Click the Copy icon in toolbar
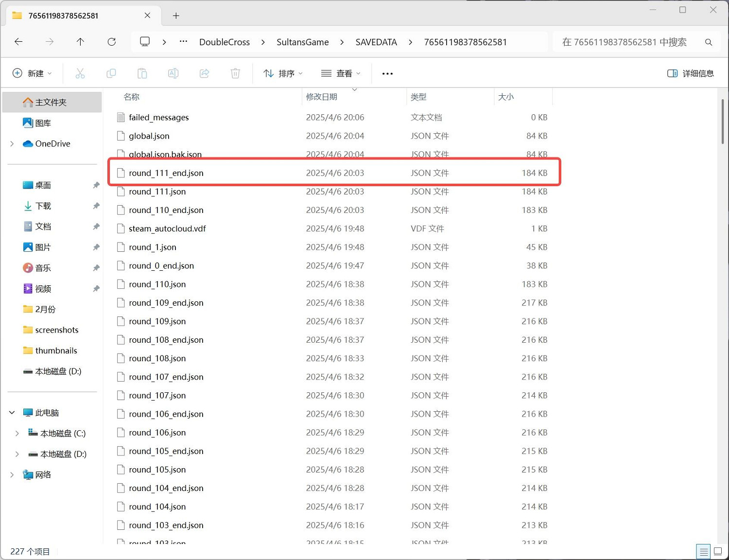The height and width of the screenshot is (560, 729). pyautogui.click(x=111, y=73)
